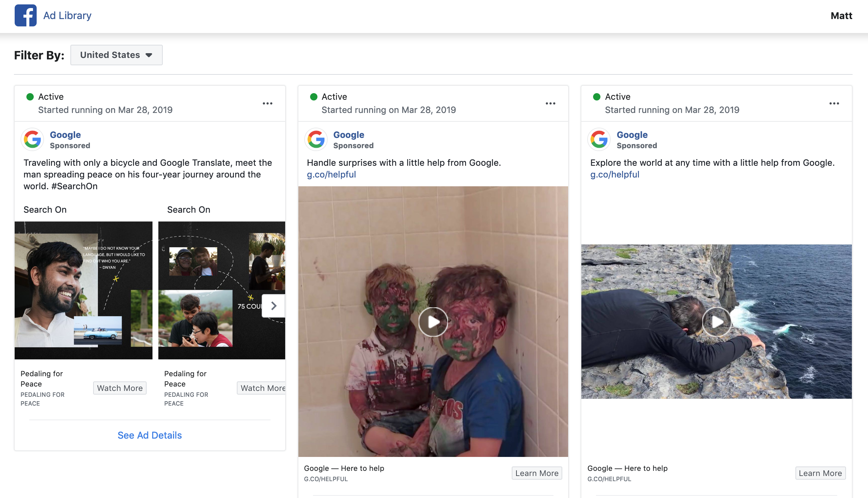
Task: Click the Facebook logo icon
Action: coord(25,15)
